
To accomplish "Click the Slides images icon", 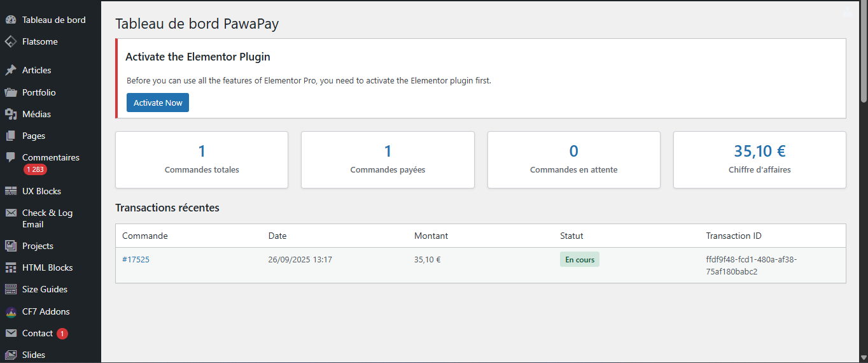I will coord(10,355).
